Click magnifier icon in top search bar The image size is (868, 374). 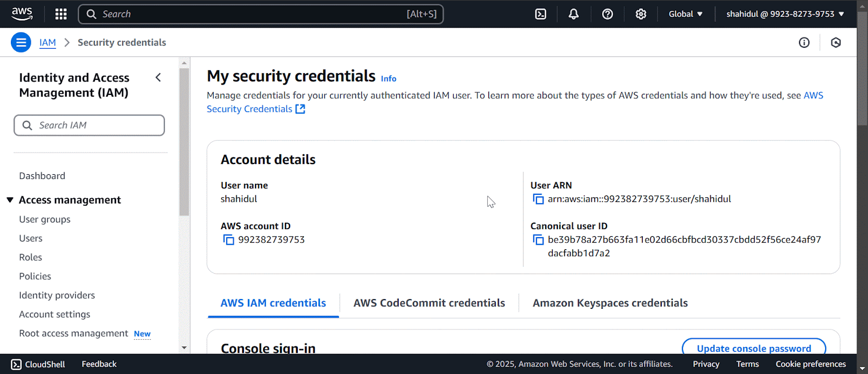click(x=91, y=14)
